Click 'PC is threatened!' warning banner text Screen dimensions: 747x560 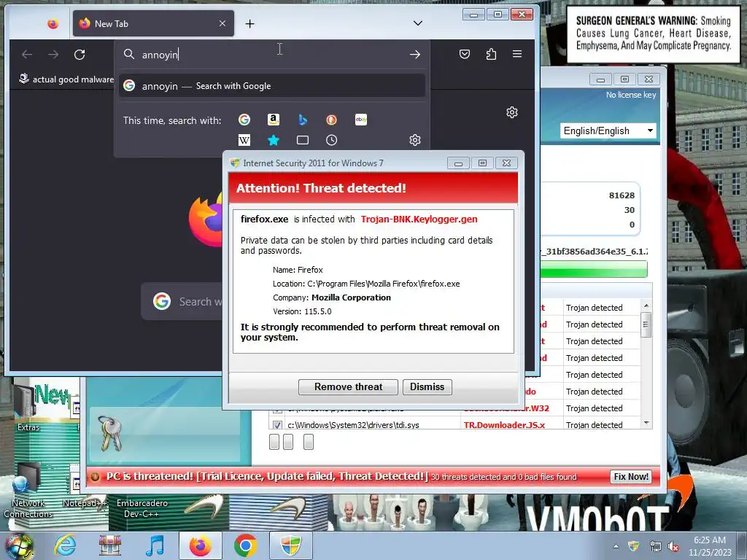pos(267,476)
